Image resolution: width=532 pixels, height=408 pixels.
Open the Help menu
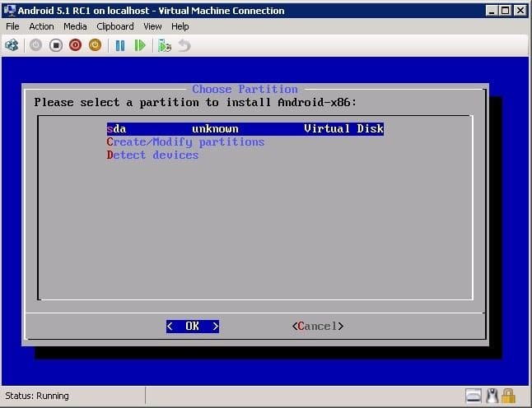tap(180, 26)
